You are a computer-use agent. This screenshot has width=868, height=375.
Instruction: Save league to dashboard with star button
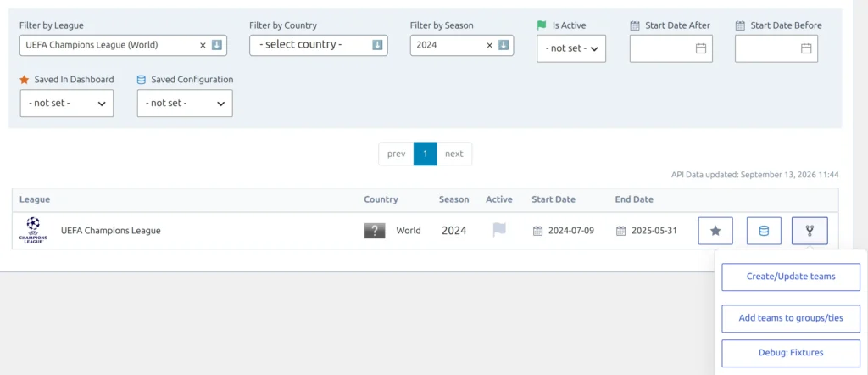[x=715, y=231]
